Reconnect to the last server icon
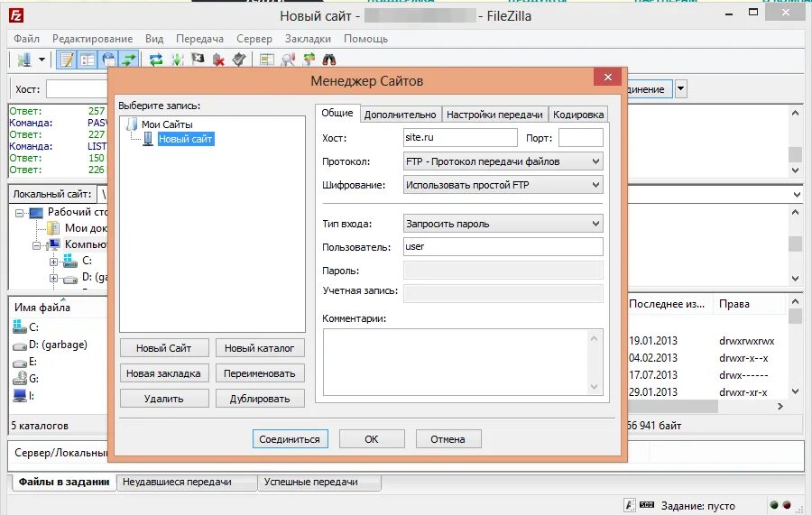The width and height of the screenshot is (812, 515). 239,60
